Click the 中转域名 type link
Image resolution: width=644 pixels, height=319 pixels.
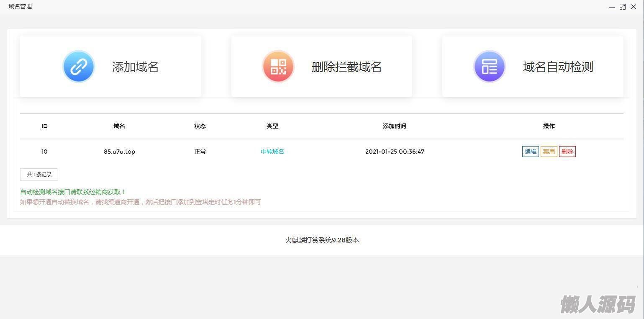(x=272, y=152)
